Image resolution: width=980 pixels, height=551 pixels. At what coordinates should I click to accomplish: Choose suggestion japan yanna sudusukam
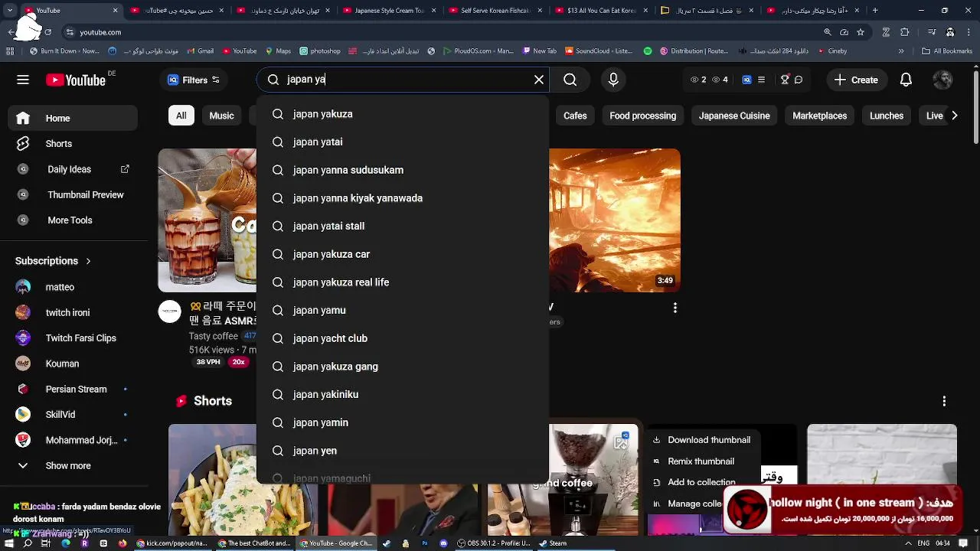pyautogui.click(x=403, y=170)
